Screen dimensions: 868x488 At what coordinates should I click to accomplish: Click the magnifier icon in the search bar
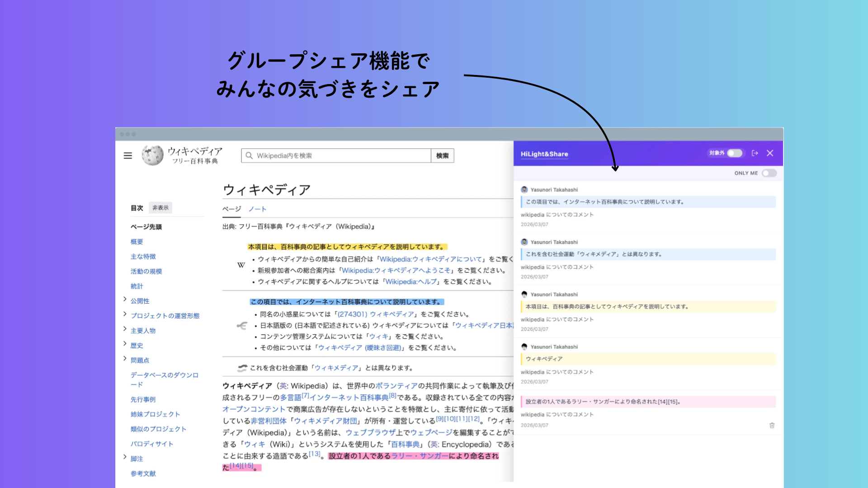tap(249, 155)
